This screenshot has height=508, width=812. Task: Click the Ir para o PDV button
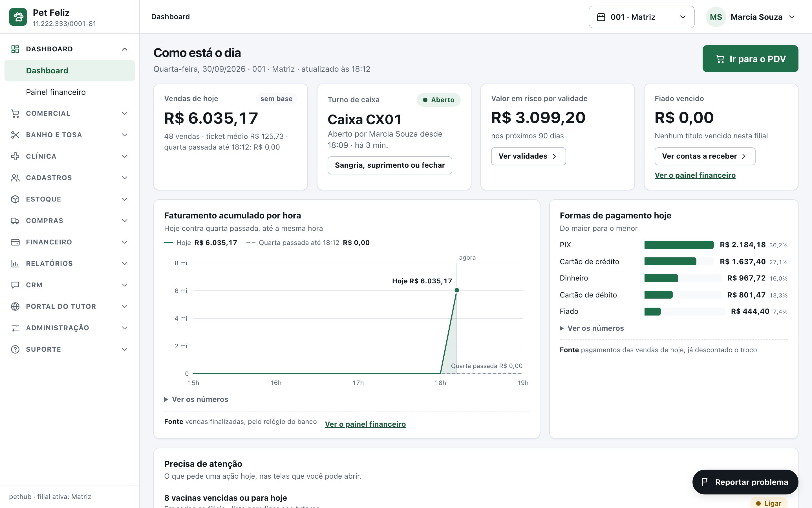[x=750, y=59]
